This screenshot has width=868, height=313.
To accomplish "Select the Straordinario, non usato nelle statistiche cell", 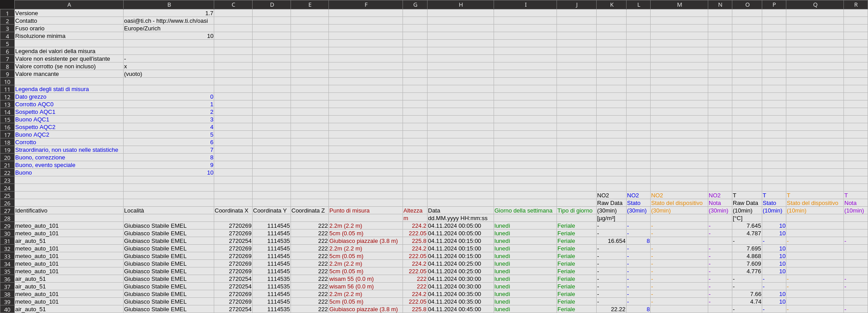I will tap(69, 150).
